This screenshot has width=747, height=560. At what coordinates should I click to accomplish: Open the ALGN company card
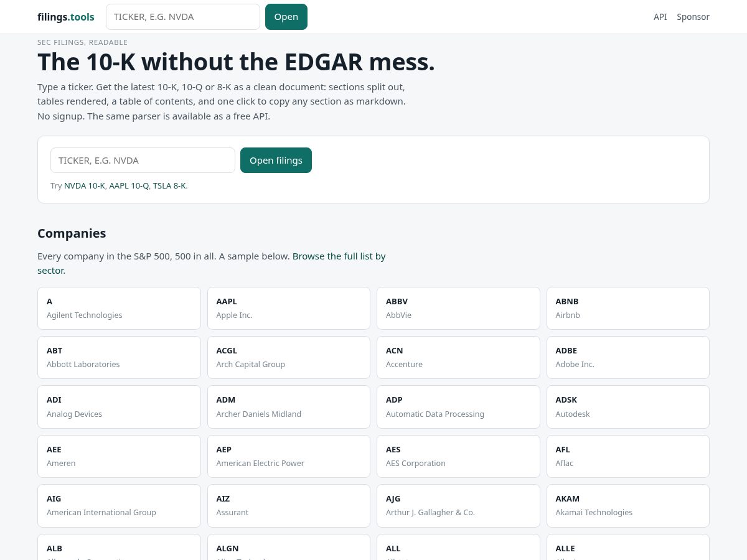coord(289,548)
